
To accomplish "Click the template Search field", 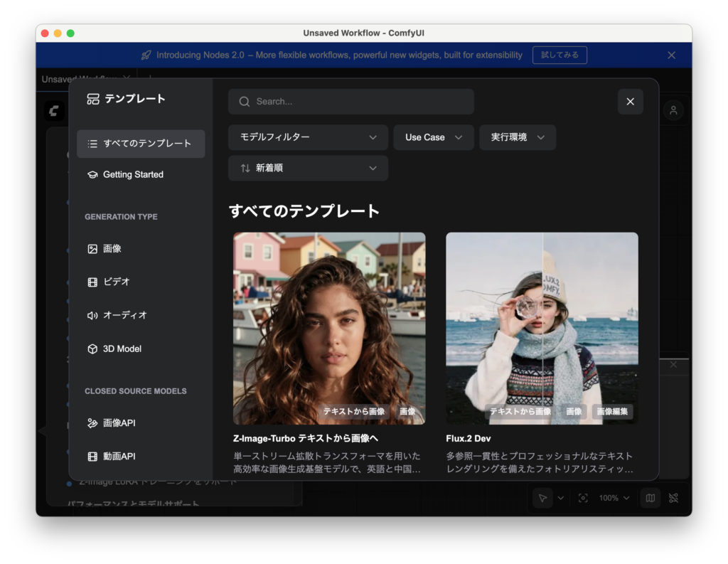I will click(351, 102).
